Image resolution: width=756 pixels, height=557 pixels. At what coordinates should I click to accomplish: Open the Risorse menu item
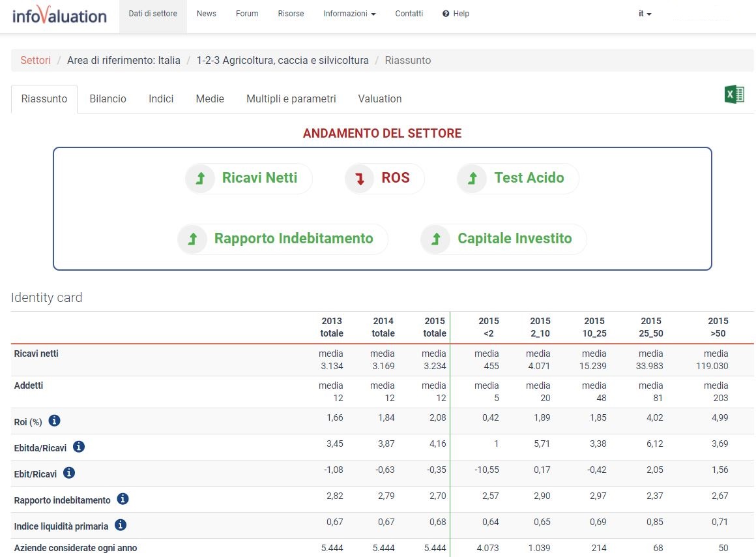tap(291, 14)
